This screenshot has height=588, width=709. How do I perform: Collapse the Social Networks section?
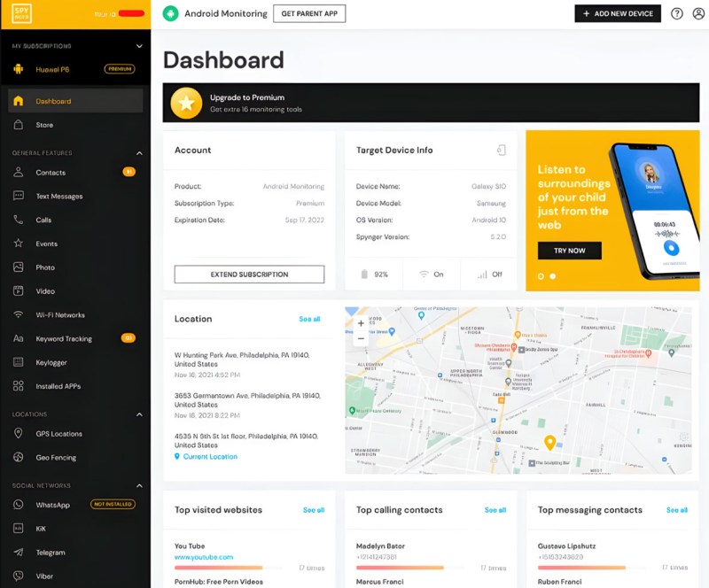click(139, 485)
